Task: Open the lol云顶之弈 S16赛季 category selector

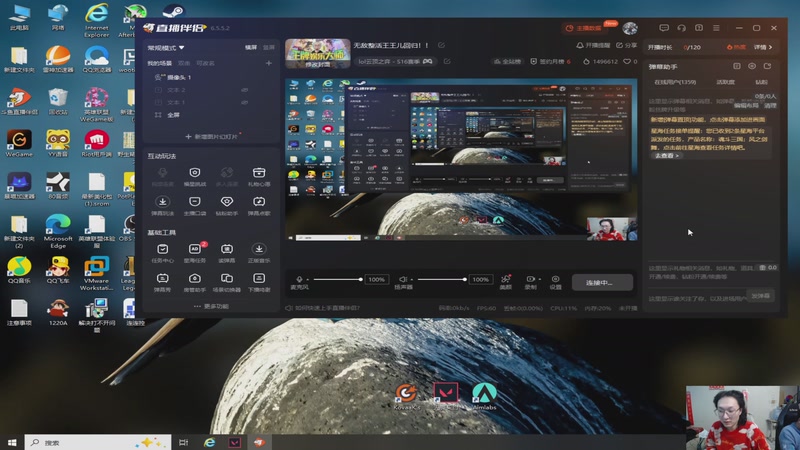Action: [x=395, y=61]
